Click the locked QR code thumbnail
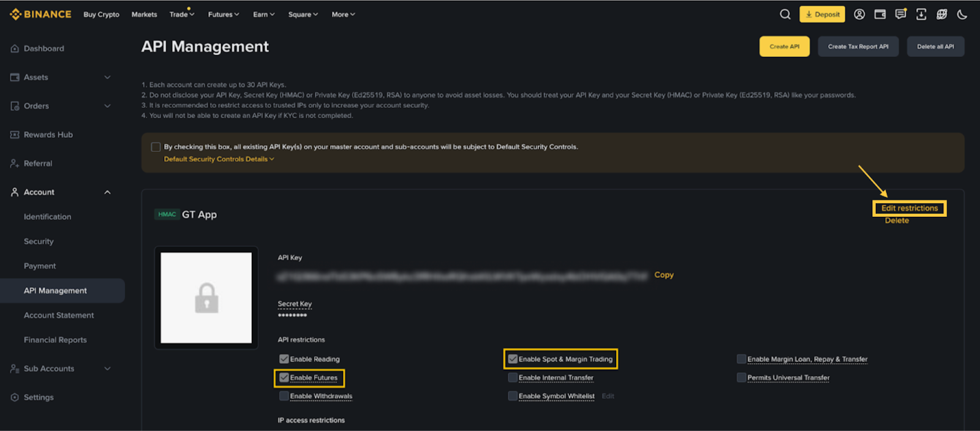The image size is (980, 431). click(x=206, y=298)
